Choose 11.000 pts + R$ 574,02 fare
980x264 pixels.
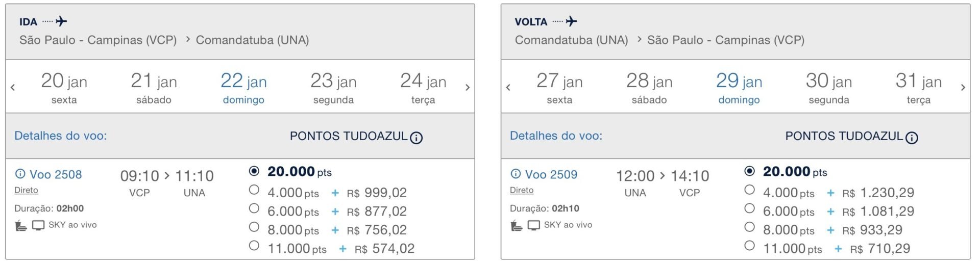[254, 245]
